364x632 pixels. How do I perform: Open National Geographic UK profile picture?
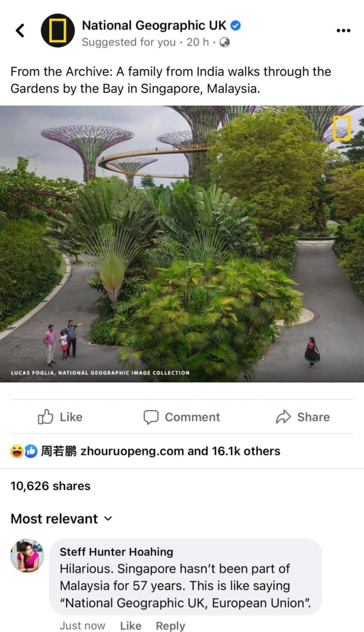coord(58,30)
